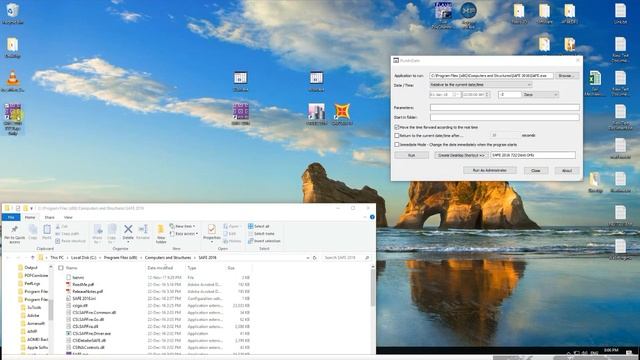
Task: Click Select none in the ribbon
Action: 261,233
